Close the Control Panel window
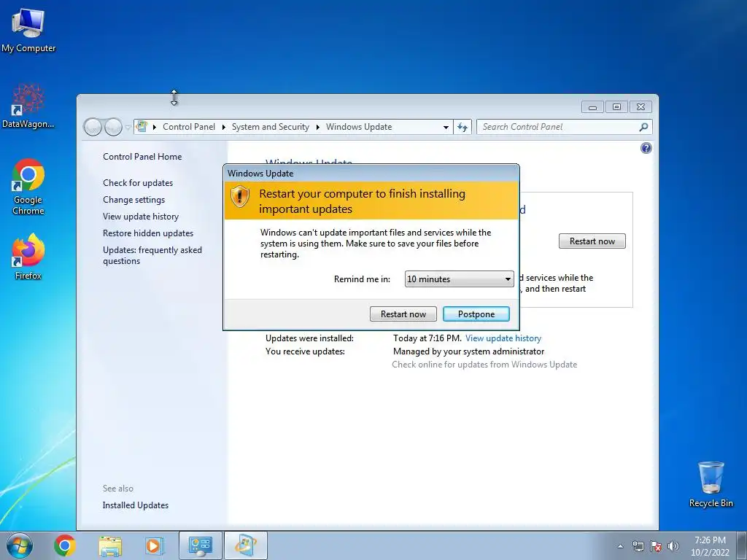The height and width of the screenshot is (560, 747). [x=640, y=107]
